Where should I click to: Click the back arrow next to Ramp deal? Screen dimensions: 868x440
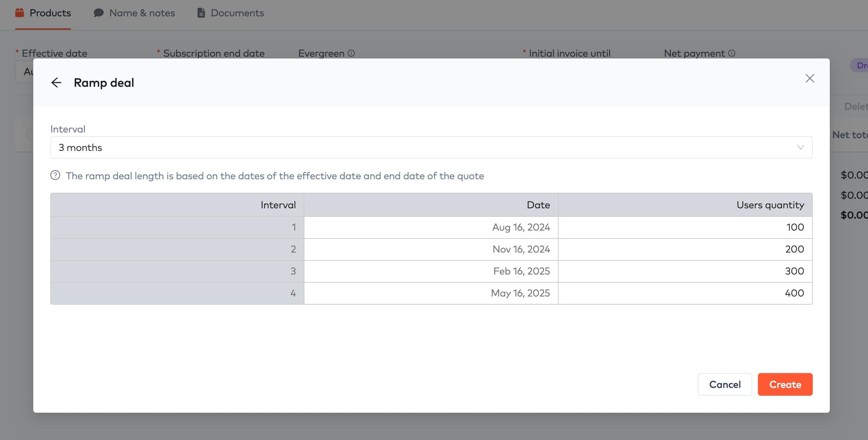(56, 83)
